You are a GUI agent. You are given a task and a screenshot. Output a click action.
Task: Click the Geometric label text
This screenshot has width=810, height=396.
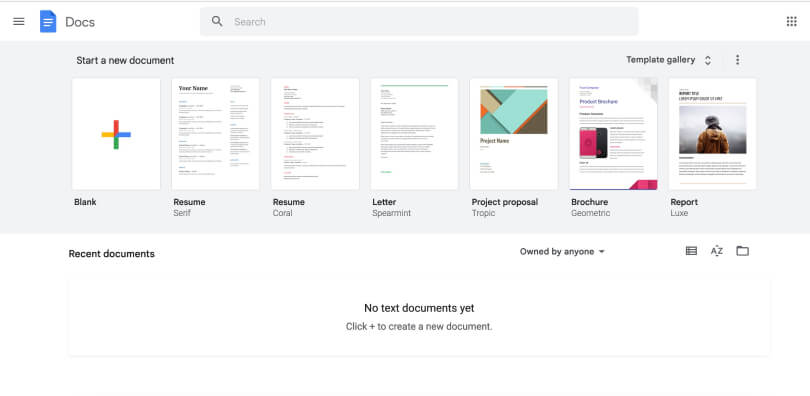[x=590, y=213]
